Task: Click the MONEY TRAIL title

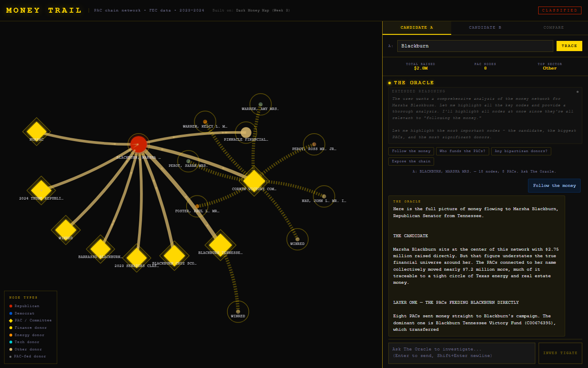Action: coord(44,10)
